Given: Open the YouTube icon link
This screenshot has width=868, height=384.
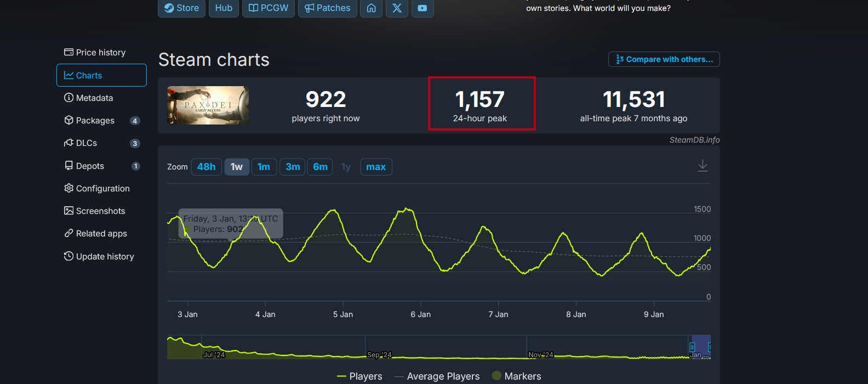Looking at the screenshot, I should (x=422, y=8).
